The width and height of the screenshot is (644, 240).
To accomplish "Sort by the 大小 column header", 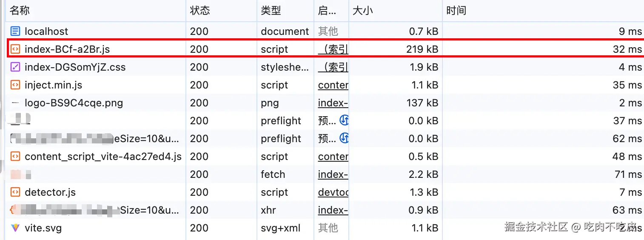I will pos(362,11).
